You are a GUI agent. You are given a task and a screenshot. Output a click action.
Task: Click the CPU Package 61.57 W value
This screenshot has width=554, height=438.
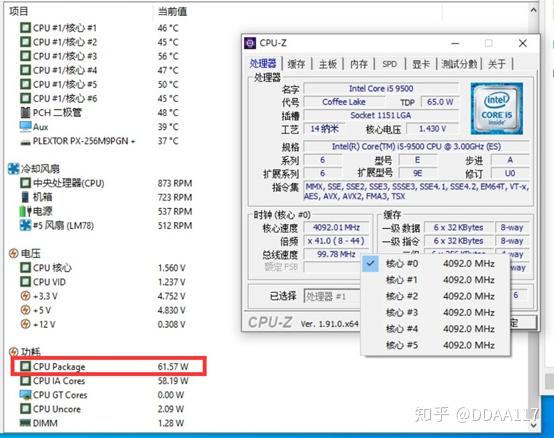pos(173,367)
